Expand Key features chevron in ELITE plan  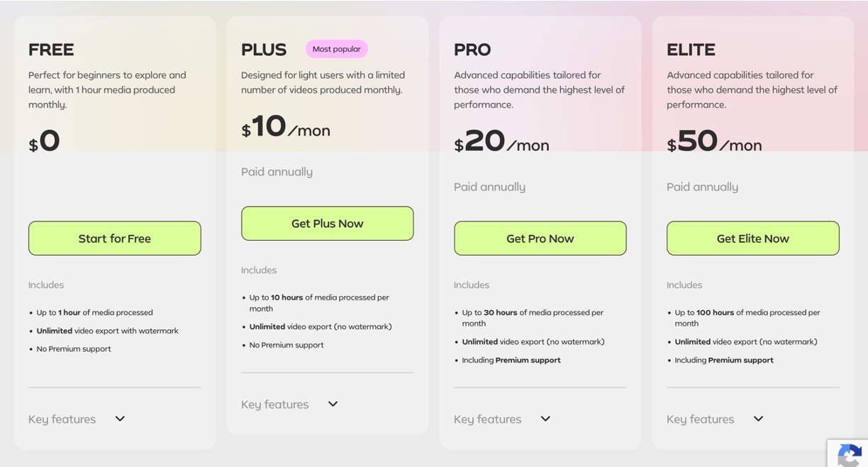tap(758, 419)
